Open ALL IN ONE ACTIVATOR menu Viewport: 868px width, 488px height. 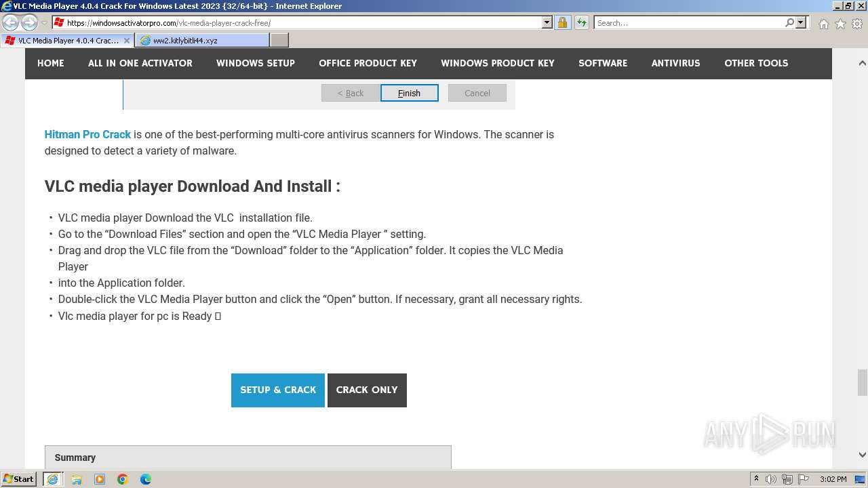coord(140,63)
